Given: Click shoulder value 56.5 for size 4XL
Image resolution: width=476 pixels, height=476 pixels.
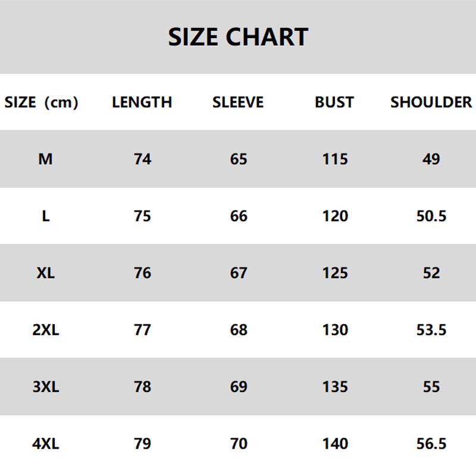Looking at the screenshot, I should [x=431, y=444].
